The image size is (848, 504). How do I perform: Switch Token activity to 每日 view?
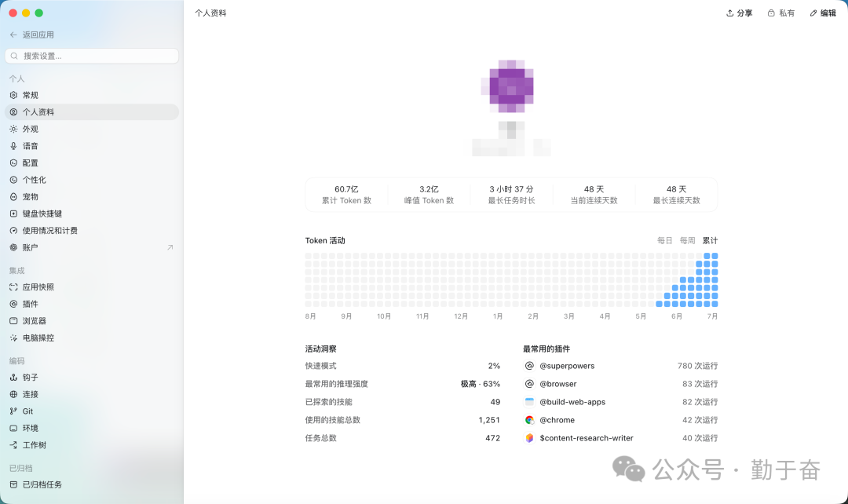[665, 241]
